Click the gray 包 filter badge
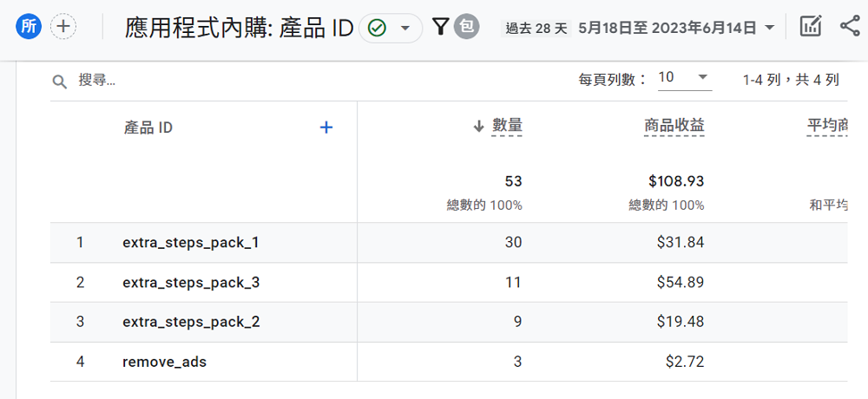 (467, 27)
